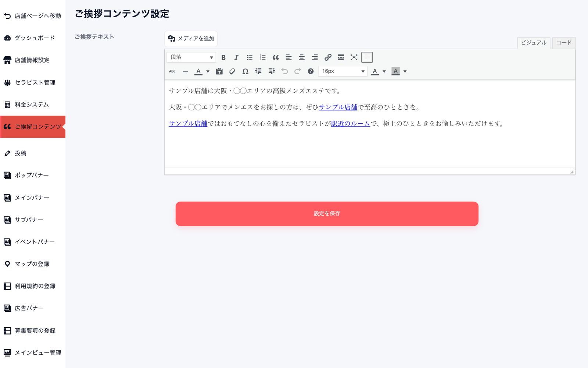Toggle bold formatting in the editor

click(223, 57)
